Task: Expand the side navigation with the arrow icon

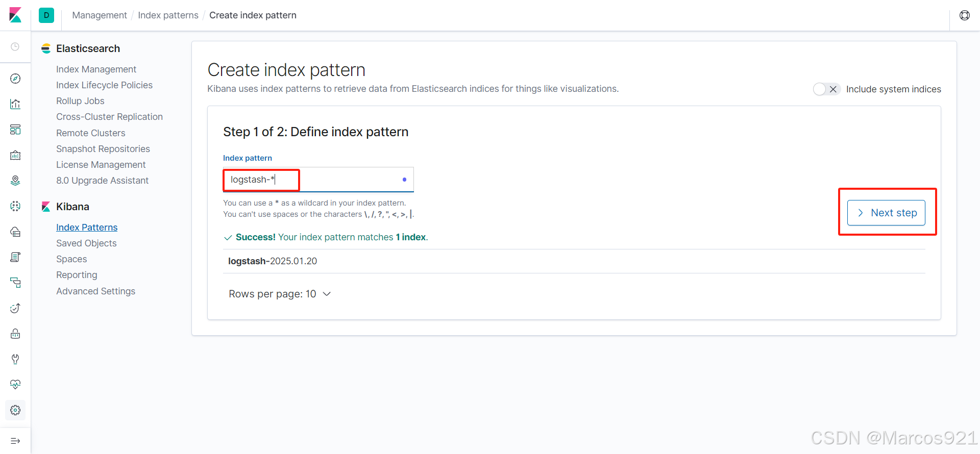Action: [x=15, y=441]
